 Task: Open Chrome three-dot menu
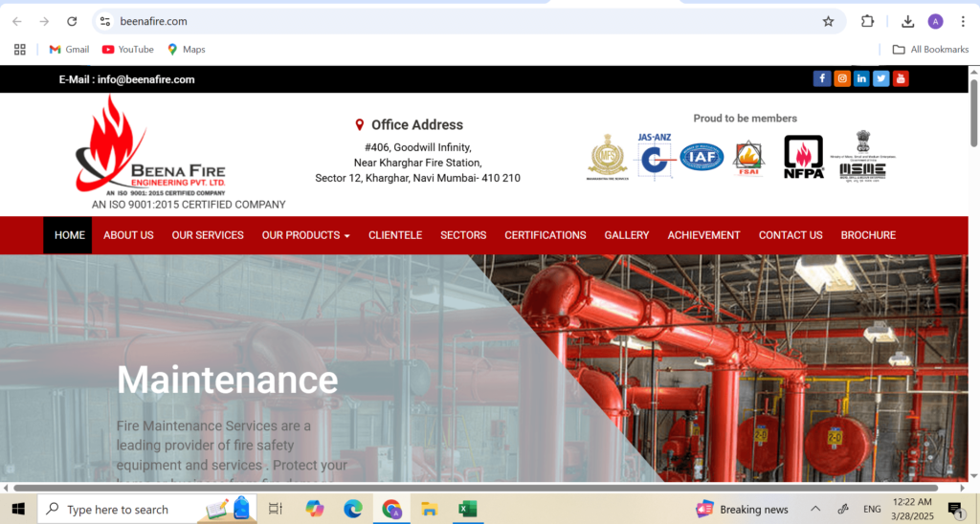(x=962, y=21)
